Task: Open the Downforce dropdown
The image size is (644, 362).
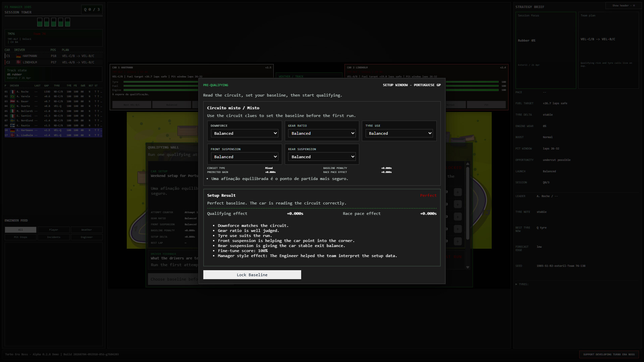Action: pyautogui.click(x=245, y=133)
